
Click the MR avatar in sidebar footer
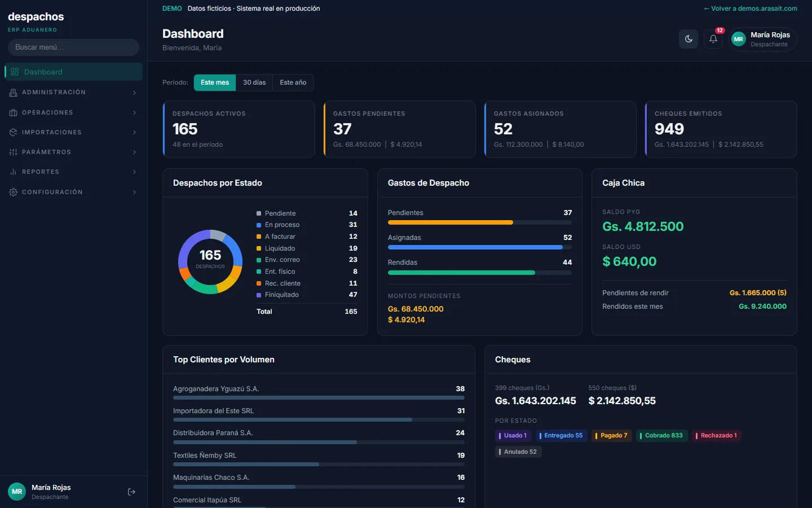[x=17, y=492]
